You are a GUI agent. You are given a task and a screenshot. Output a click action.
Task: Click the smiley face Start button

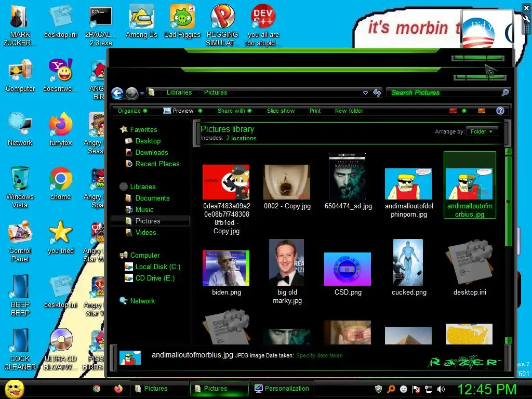(14, 389)
